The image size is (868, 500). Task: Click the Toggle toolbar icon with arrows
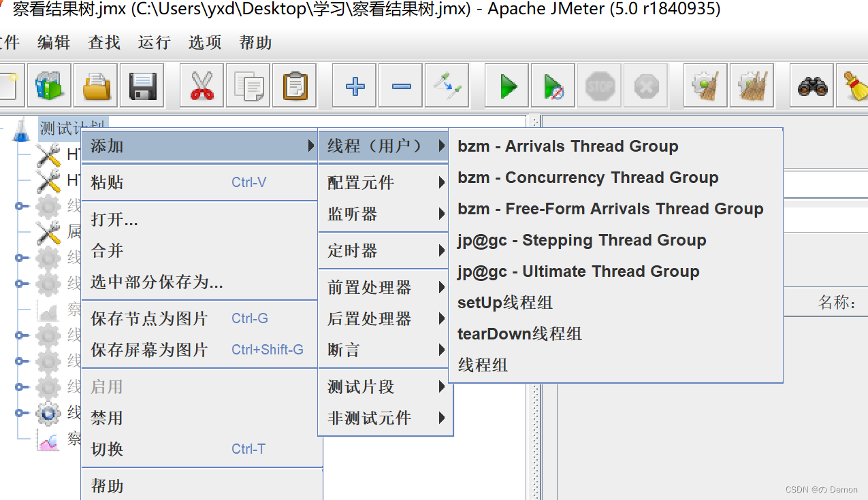pyautogui.click(x=447, y=86)
